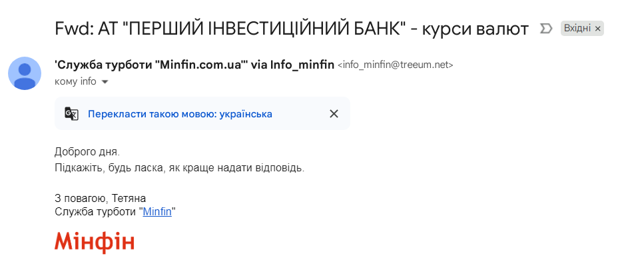
Task: Open the Вхідні label chip
Action: 577,29
